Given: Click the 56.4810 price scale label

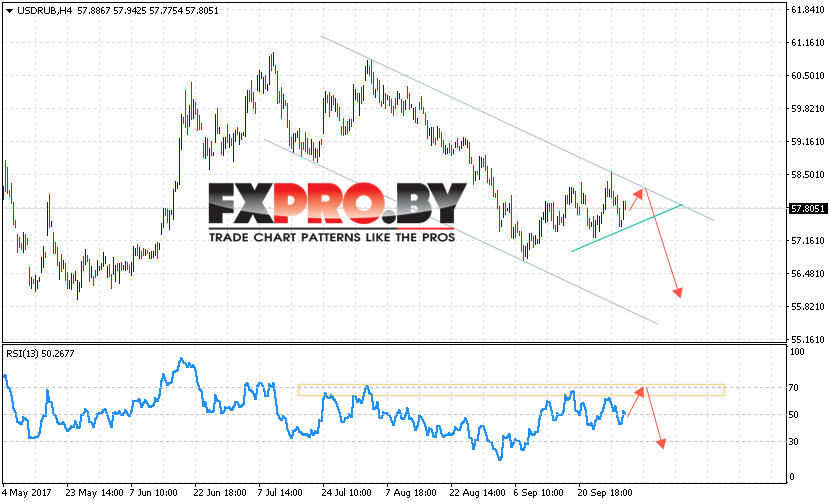Looking at the screenshot, I should [807, 273].
